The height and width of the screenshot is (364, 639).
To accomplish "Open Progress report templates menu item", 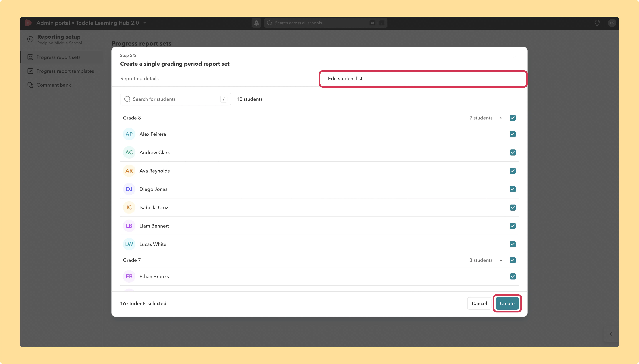I will click(x=62, y=71).
